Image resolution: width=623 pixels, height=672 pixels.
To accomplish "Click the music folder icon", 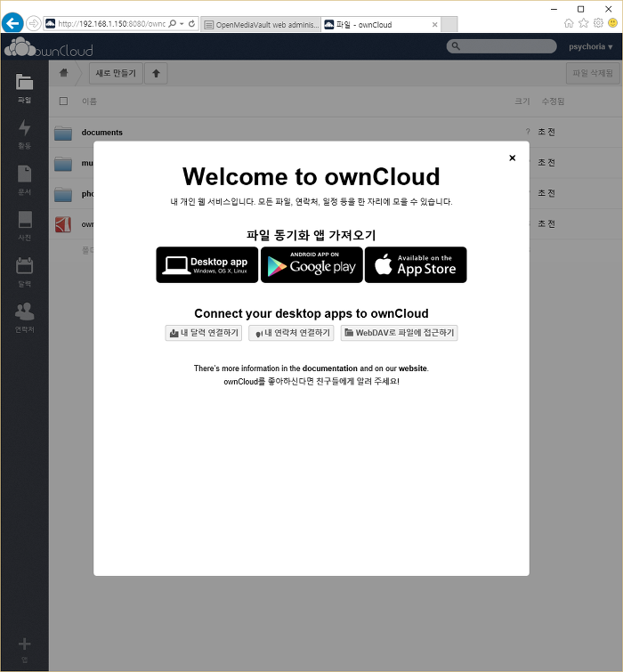I will click(63, 164).
